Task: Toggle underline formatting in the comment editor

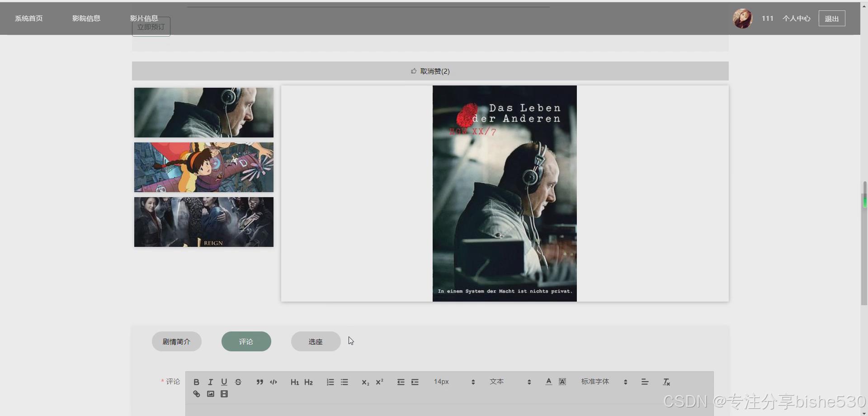Action: pyautogui.click(x=224, y=382)
